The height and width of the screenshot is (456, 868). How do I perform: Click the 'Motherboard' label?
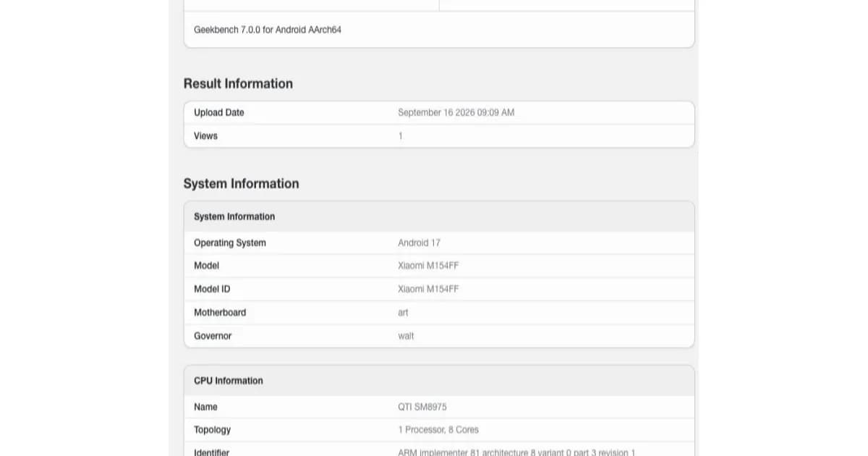pos(220,313)
